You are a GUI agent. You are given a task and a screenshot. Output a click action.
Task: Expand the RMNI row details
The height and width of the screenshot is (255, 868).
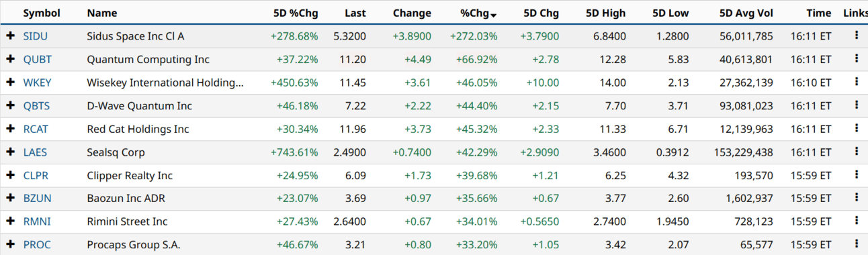pos(10,221)
